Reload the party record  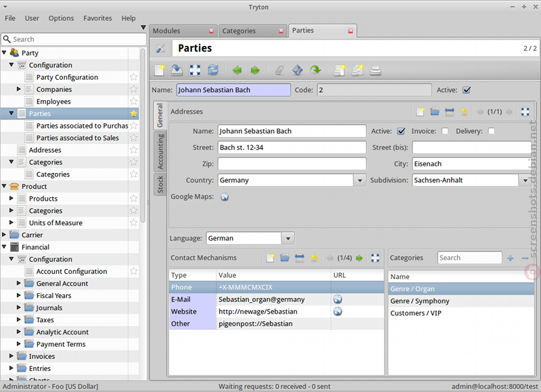(x=213, y=70)
